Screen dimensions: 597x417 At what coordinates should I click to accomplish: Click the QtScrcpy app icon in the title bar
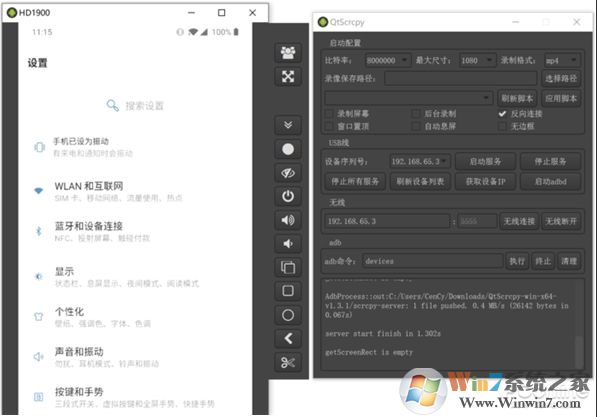(x=323, y=22)
